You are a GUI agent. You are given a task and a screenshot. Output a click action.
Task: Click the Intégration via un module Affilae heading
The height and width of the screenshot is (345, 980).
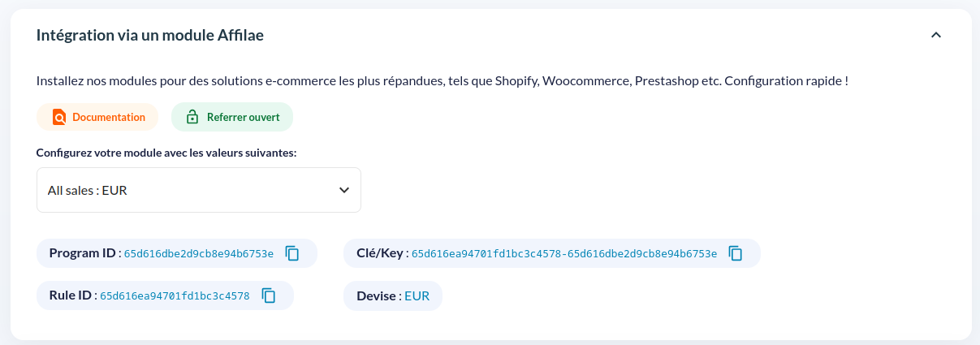tap(150, 35)
